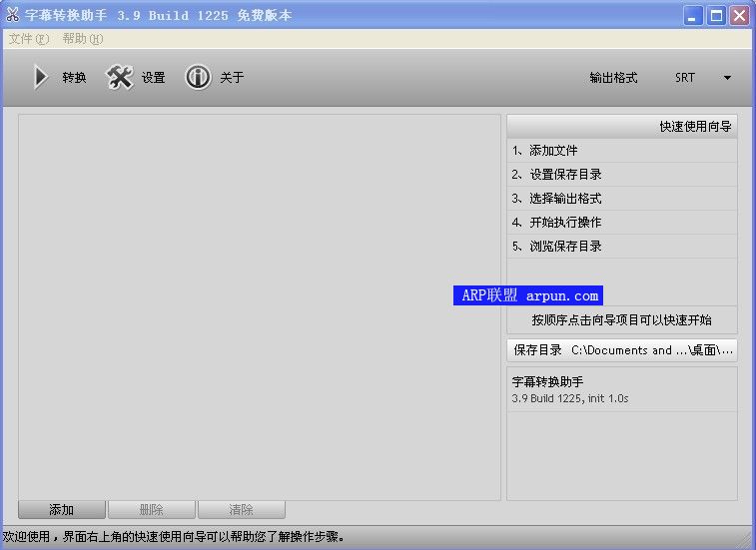
Task: Click the 添加 button
Action: click(62, 509)
